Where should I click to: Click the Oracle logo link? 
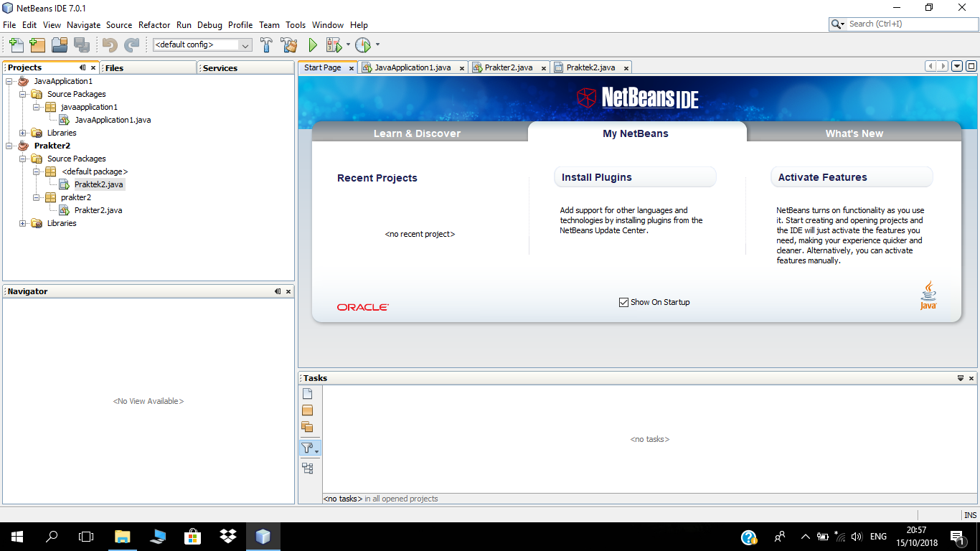click(363, 307)
